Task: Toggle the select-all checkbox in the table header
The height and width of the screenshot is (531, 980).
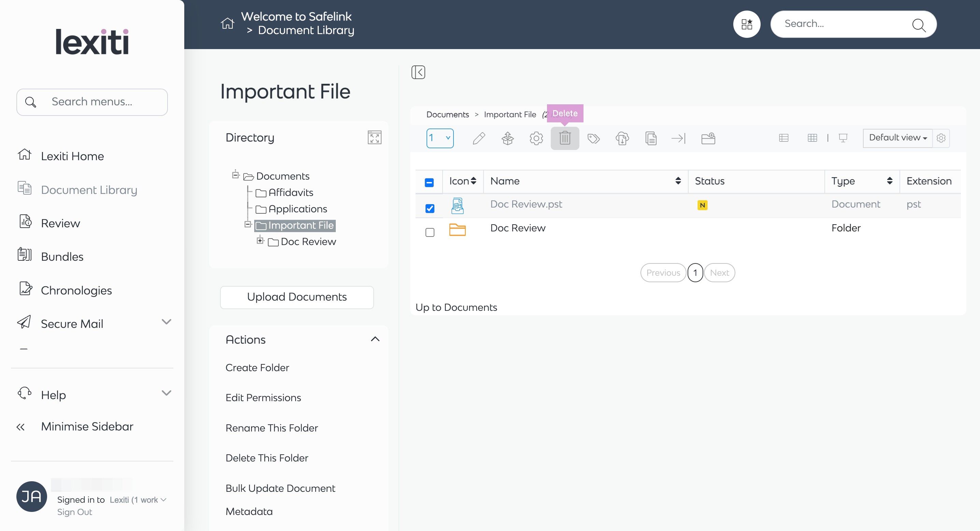Action: 429,182
